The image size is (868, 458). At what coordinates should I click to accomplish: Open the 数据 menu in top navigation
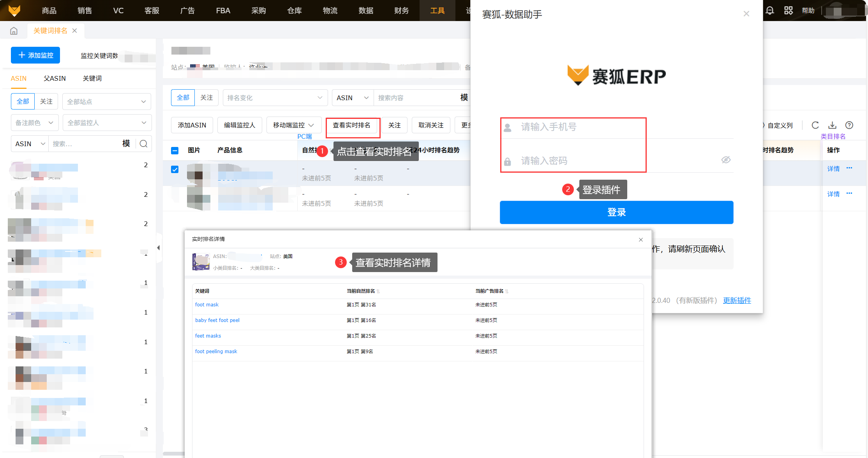(x=366, y=11)
